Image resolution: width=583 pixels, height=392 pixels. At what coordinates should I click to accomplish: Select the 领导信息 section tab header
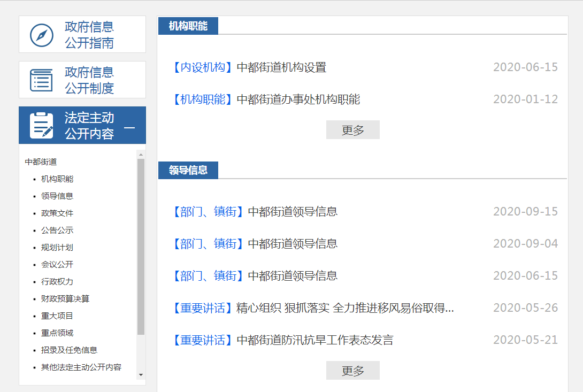pyautogui.click(x=188, y=171)
